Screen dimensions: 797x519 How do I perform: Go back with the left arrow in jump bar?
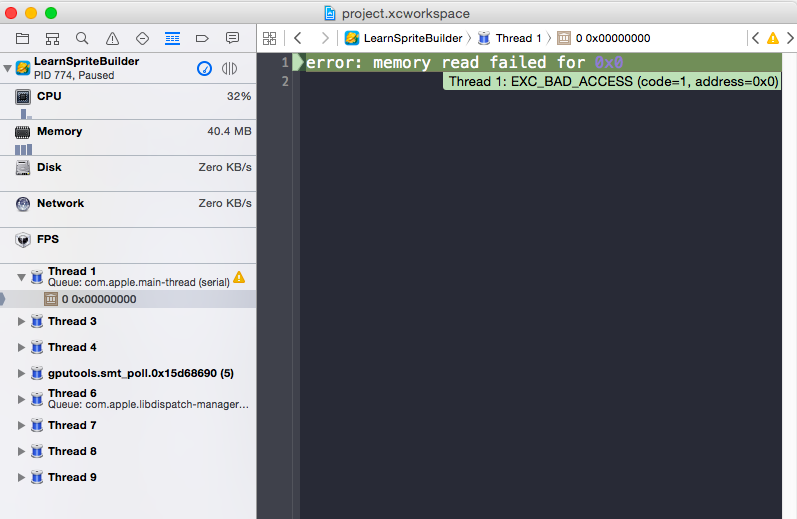pos(298,38)
